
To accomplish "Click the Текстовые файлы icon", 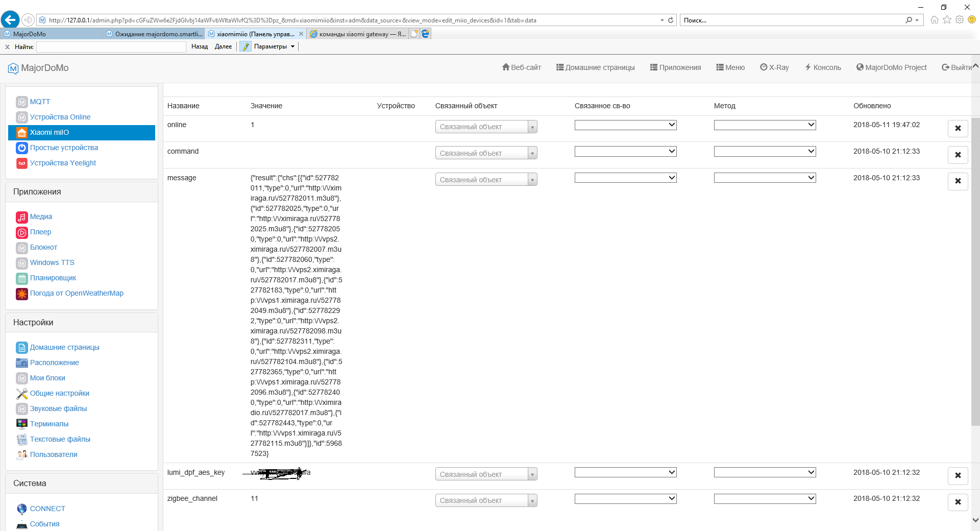I will (22, 440).
